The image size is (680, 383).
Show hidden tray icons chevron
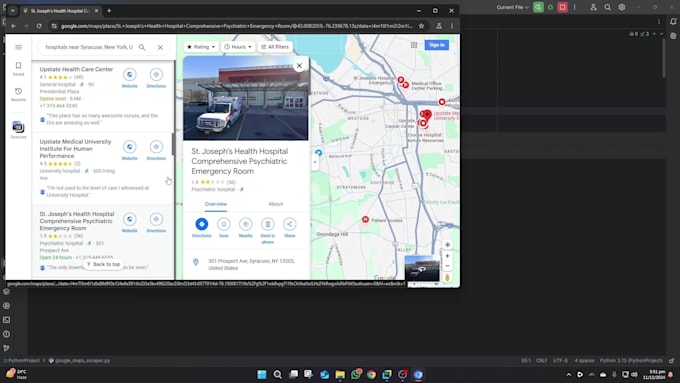coord(569,374)
